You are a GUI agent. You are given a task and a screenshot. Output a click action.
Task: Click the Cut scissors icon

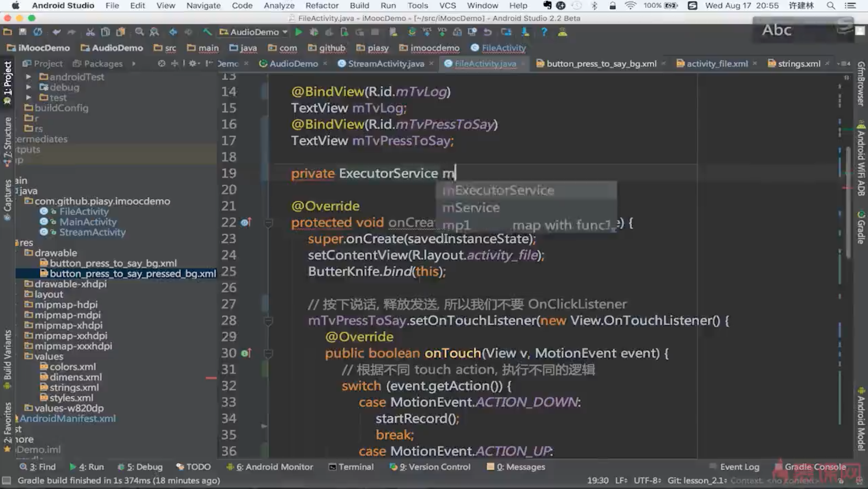coord(90,32)
